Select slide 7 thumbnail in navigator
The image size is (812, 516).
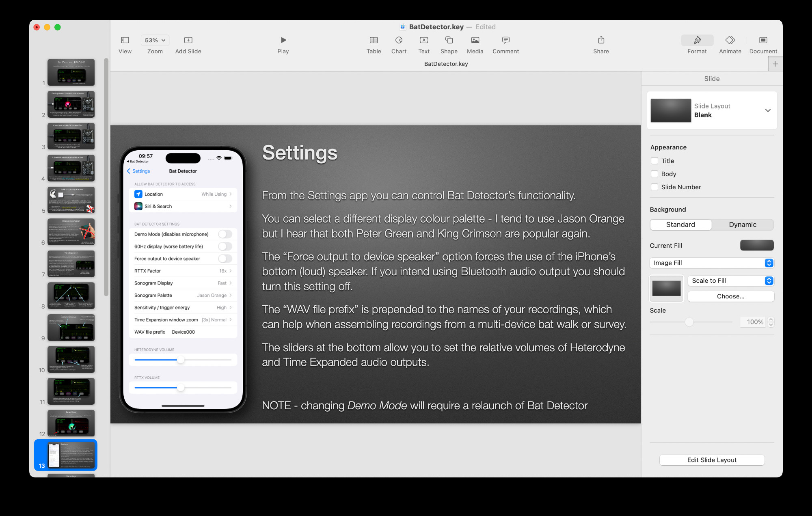71,263
